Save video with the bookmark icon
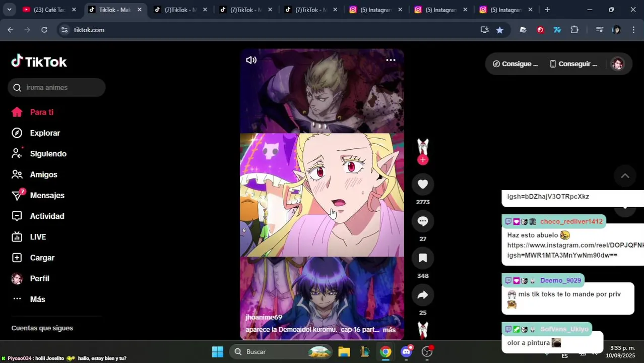Screen dimensions: 644x363 coord(423,258)
